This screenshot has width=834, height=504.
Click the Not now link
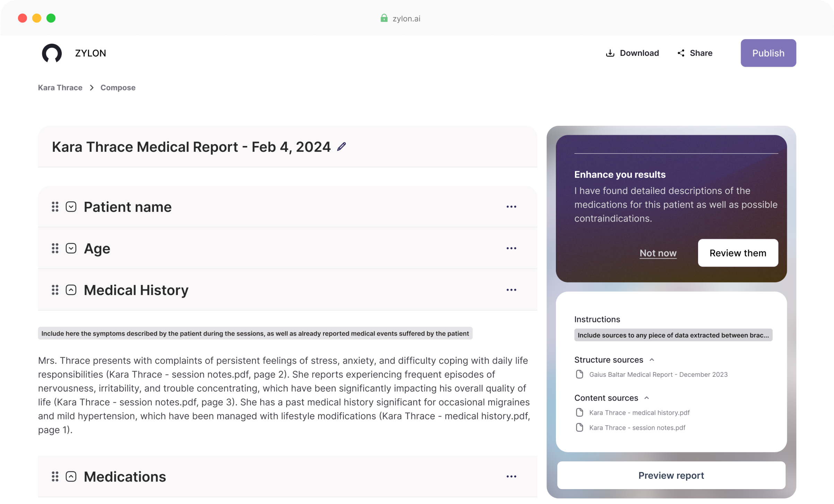click(x=658, y=253)
